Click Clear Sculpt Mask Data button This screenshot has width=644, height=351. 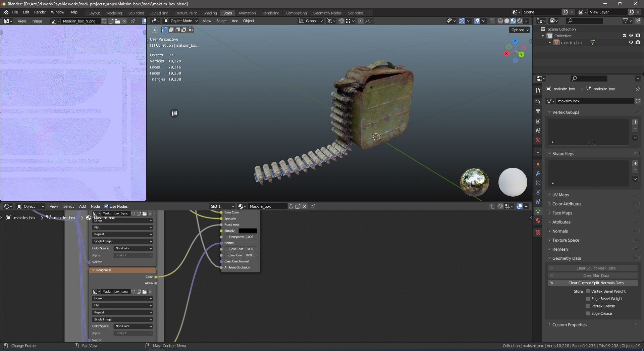pos(593,268)
